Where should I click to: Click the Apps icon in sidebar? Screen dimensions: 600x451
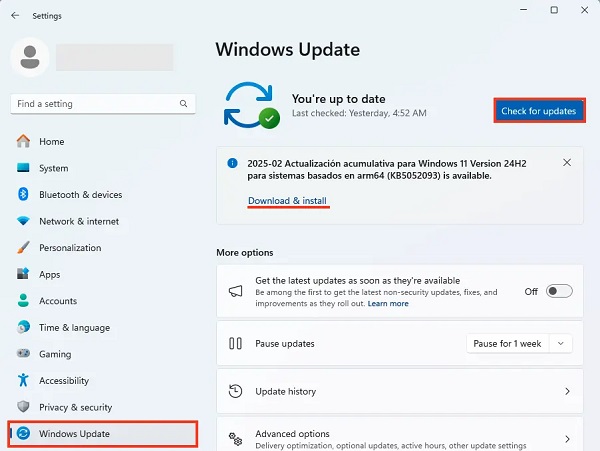click(x=23, y=274)
